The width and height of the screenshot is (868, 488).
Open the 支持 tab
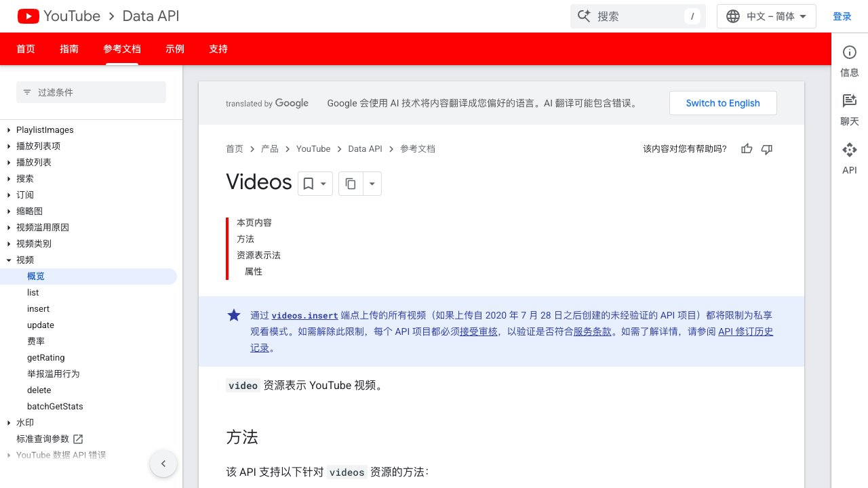218,49
